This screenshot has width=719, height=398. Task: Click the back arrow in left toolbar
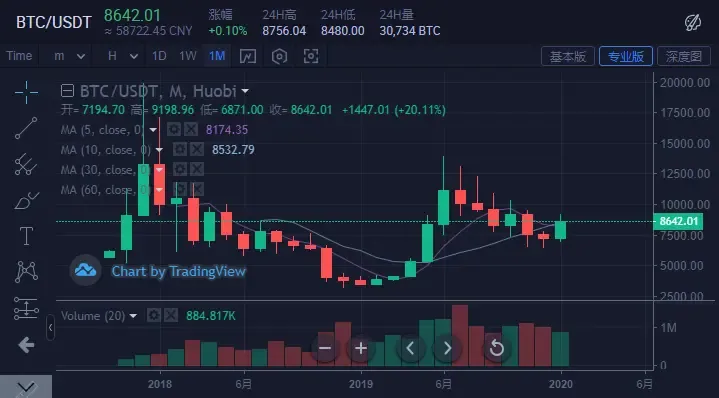coord(26,345)
